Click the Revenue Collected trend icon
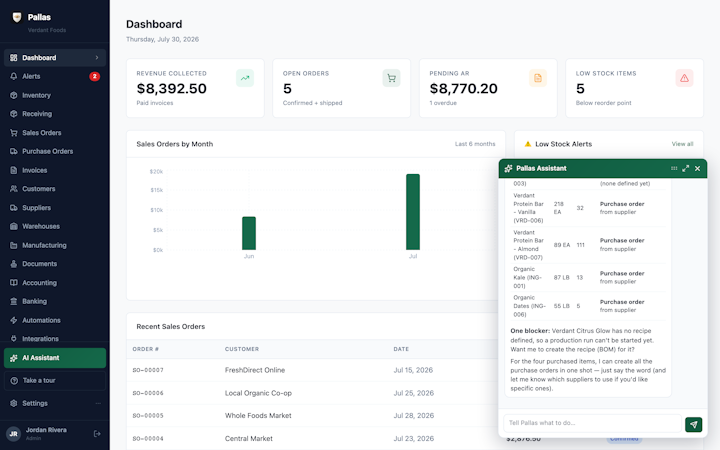The image size is (720, 450). 245,78
